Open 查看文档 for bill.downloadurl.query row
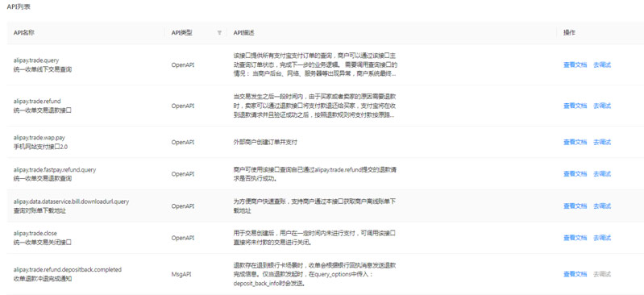This screenshot has height=295, width=644. point(575,206)
